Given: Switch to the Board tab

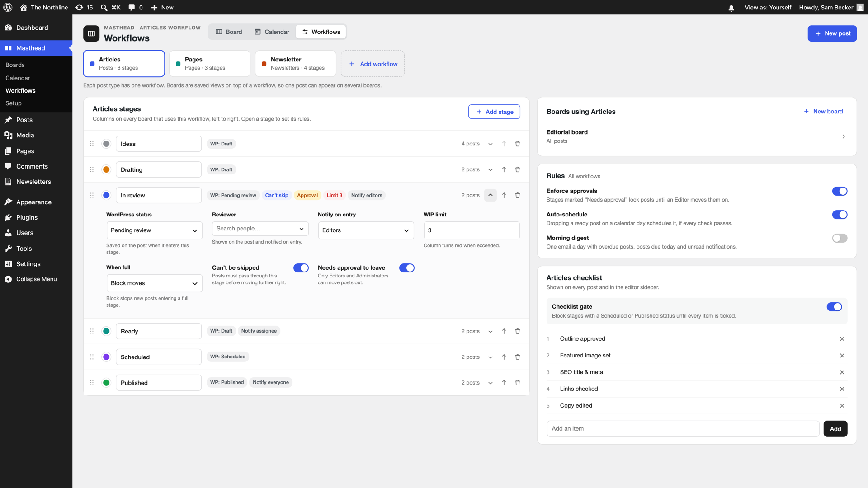Looking at the screenshot, I should pos(229,32).
